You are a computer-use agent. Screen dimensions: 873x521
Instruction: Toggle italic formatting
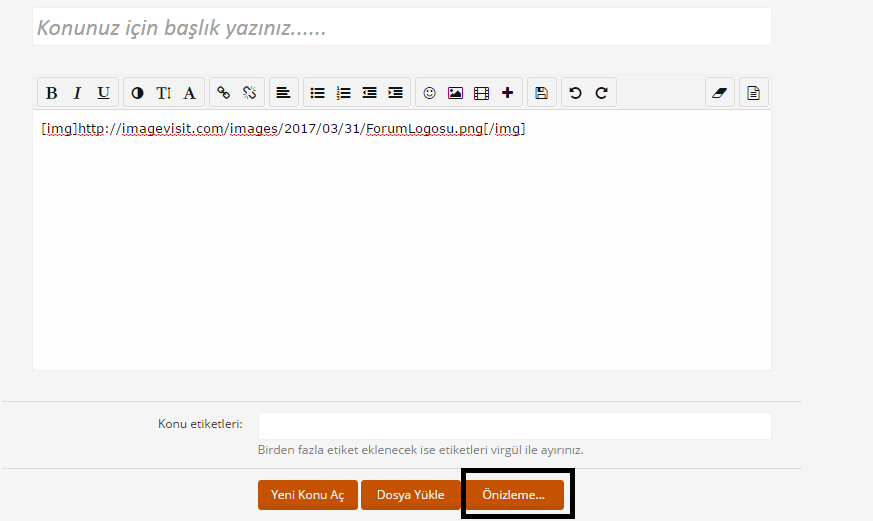(x=77, y=93)
